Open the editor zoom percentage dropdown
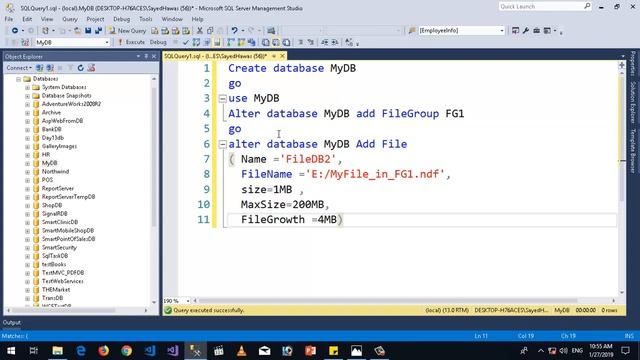The image size is (640, 360). (x=188, y=301)
